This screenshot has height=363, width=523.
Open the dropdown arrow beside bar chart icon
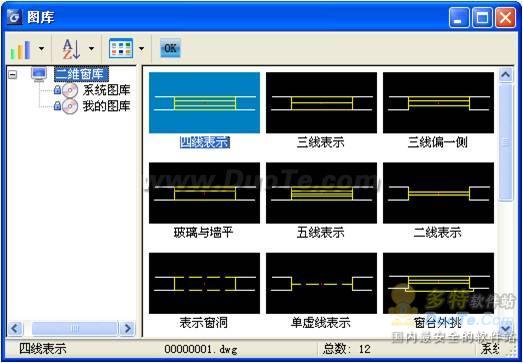[x=41, y=49]
